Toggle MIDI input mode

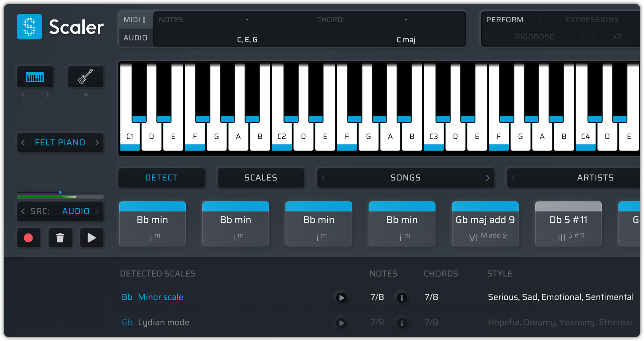tap(135, 20)
